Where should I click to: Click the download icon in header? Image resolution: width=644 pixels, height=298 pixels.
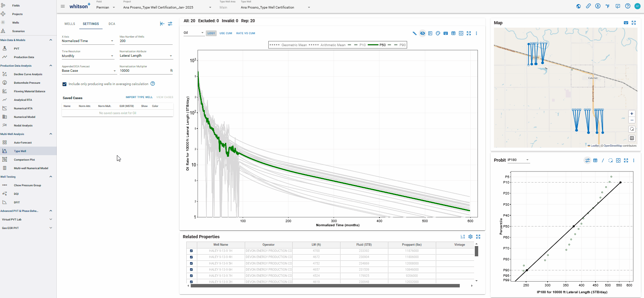click(598, 6)
